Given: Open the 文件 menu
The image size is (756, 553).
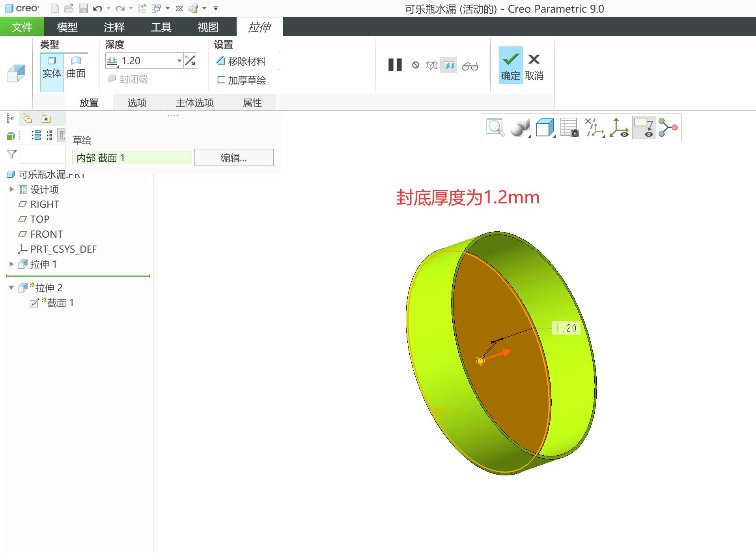Looking at the screenshot, I should (x=22, y=27).
